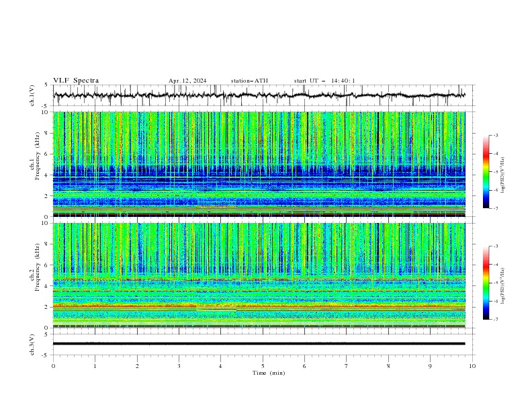Click the 'ch.1(V)' waveform axis label
Image resolution: width=532 pixels, height=411 pixels.
pyautogui.click(x=32, y=95)
